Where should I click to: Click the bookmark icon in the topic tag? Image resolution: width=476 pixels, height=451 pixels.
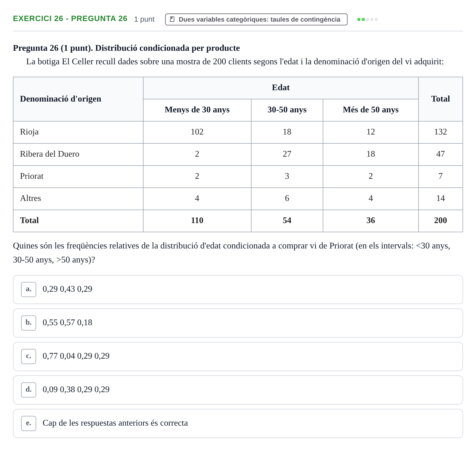172,19
